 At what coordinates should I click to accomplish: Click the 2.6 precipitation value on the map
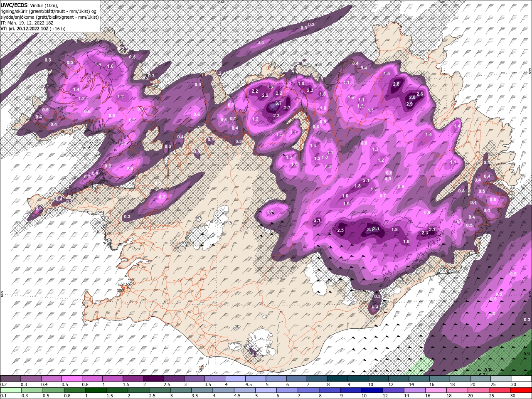tap(420, 94)
